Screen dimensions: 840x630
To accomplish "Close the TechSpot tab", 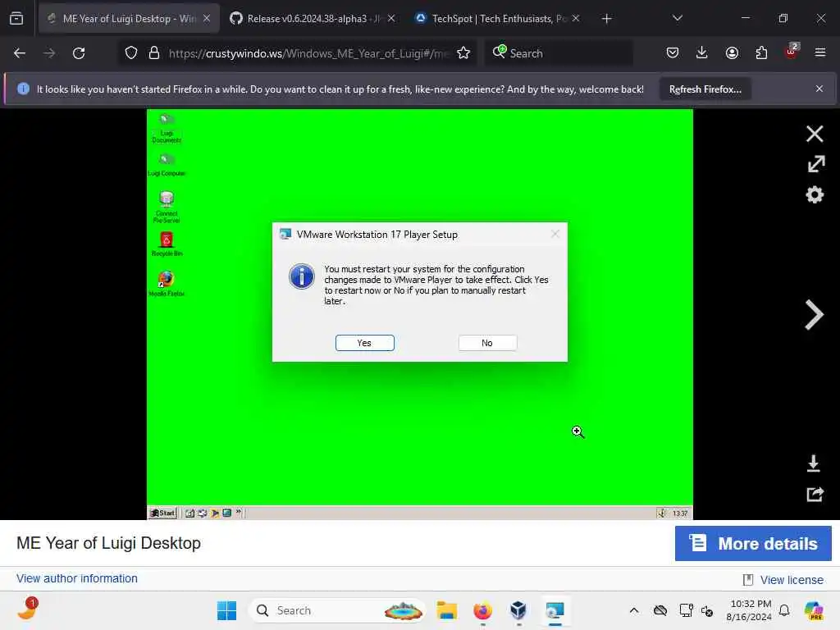I will click(576, 19).
